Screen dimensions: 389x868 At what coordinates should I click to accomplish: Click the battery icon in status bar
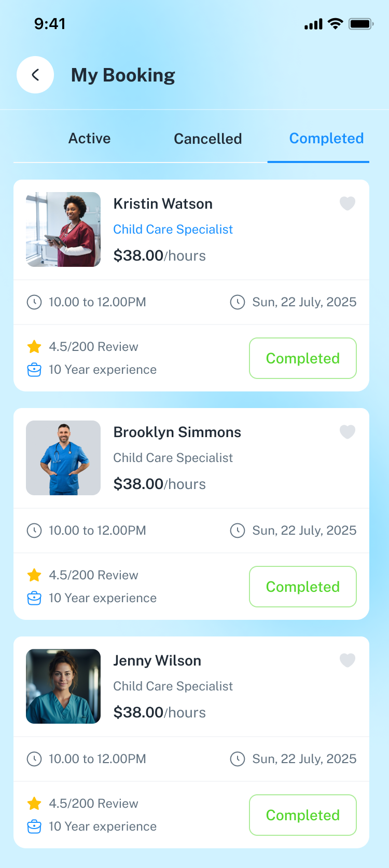(x=361, y=24)
